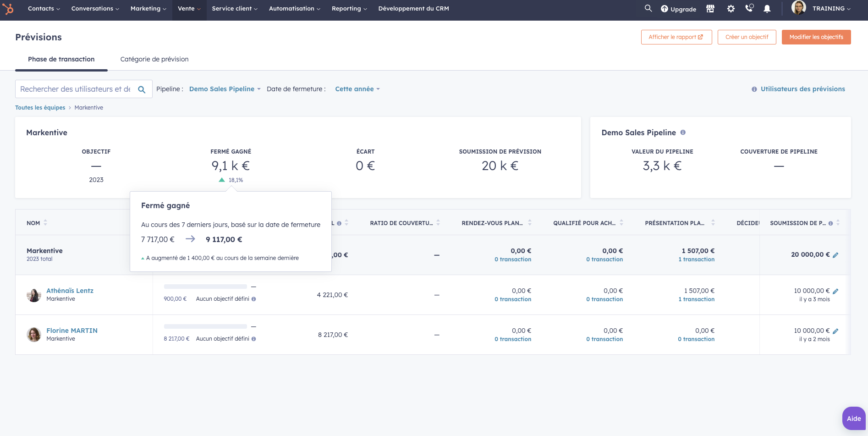Open Demo Sales Pipeline pipeline dropdown
Viewport: 868px width, 436px height.
click(225, 89)
